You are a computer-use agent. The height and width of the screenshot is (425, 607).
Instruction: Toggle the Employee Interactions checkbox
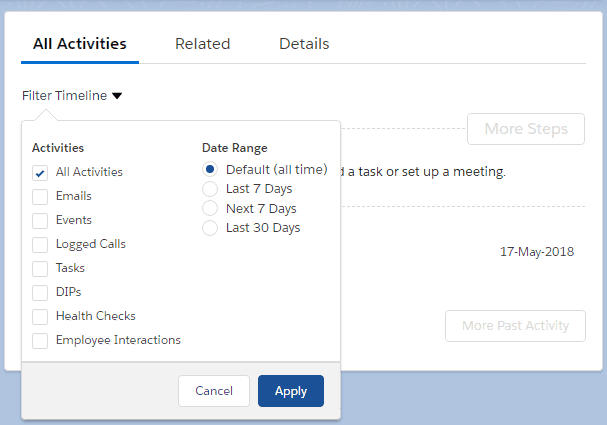(x=40, y=340)
